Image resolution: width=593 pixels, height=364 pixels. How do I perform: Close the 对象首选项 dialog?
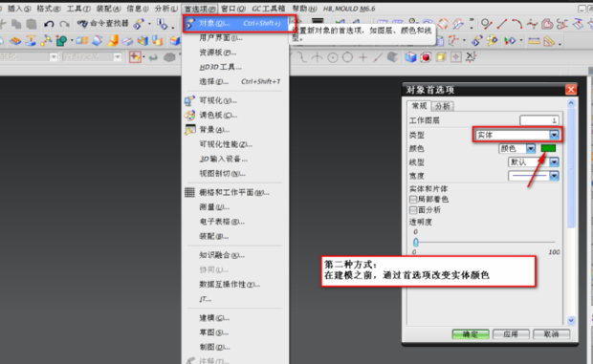(x=571, y=90)
